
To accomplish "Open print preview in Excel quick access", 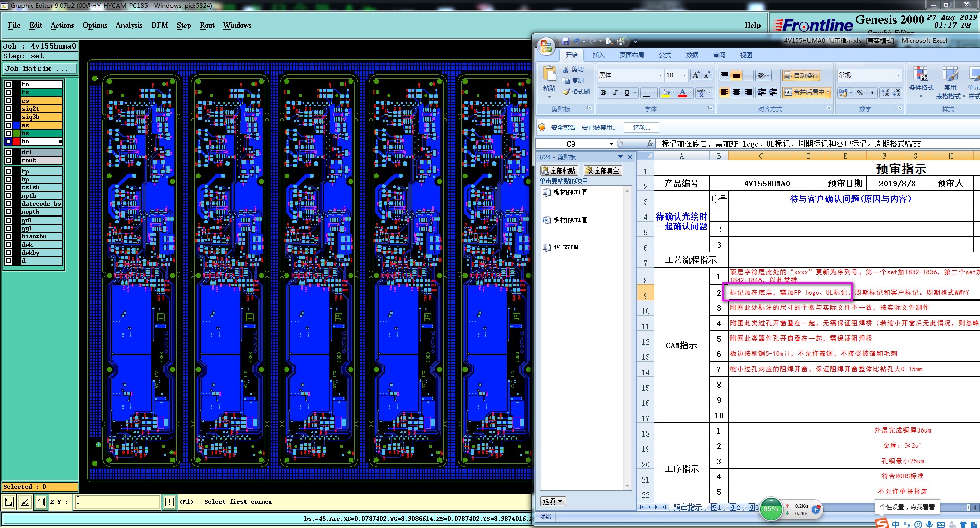I will [609, 41].
